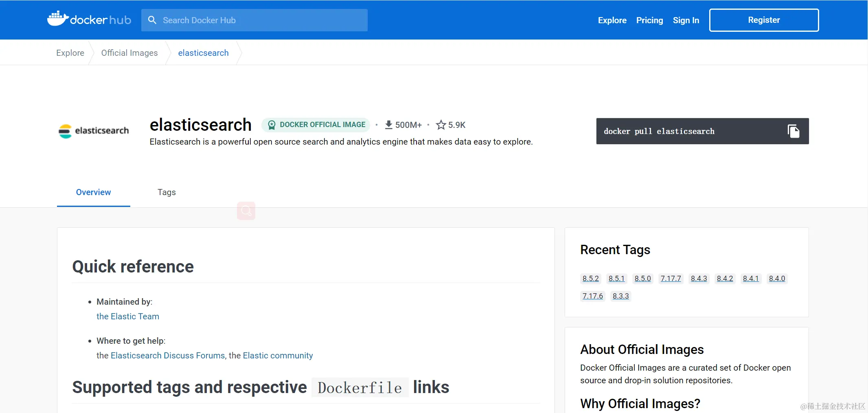Focus the Search Docker Hub field
This screenshot has width=868, height=413.
click(254, 20)
